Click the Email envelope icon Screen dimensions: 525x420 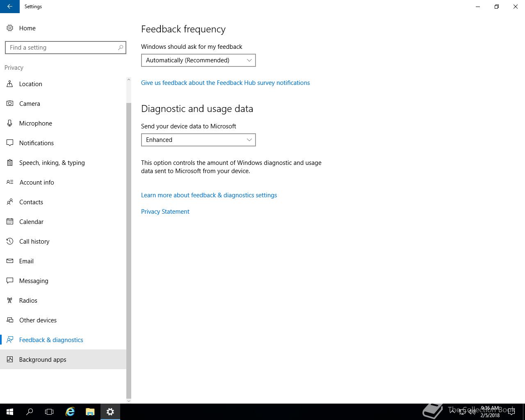point(10,261)
